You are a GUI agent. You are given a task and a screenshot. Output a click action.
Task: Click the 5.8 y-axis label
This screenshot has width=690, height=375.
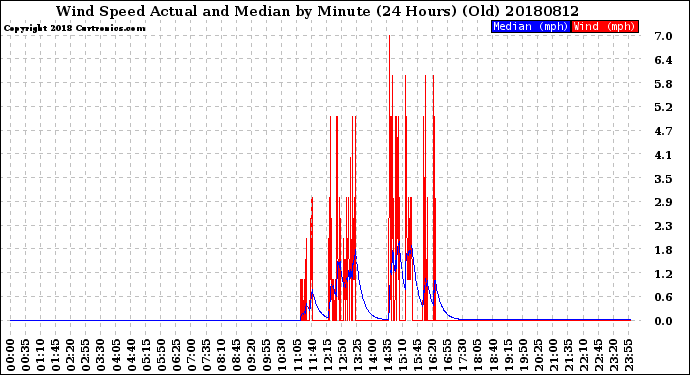click(x=663, y=84)
